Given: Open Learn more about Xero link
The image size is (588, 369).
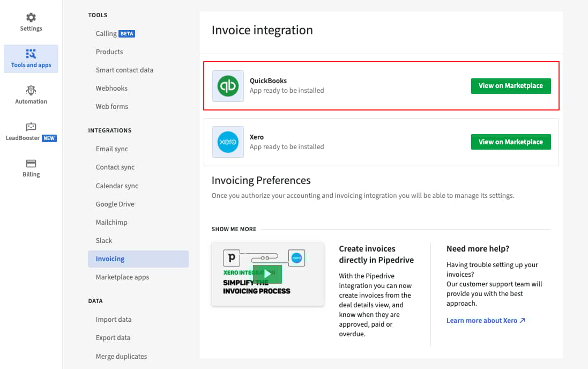Looking at the screenshot, I should [x=486, y=320].
